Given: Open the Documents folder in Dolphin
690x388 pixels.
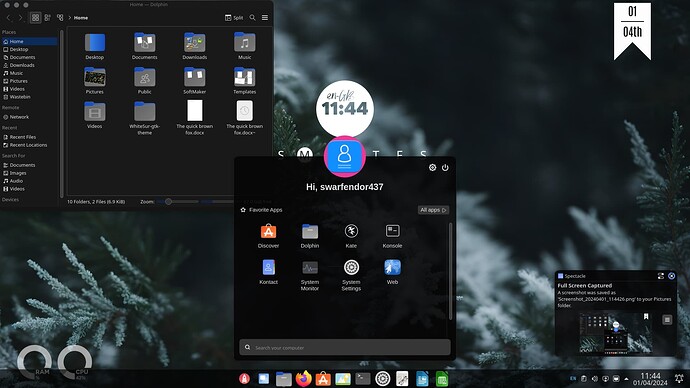Looking at the screenshot, I should (144, 46).
